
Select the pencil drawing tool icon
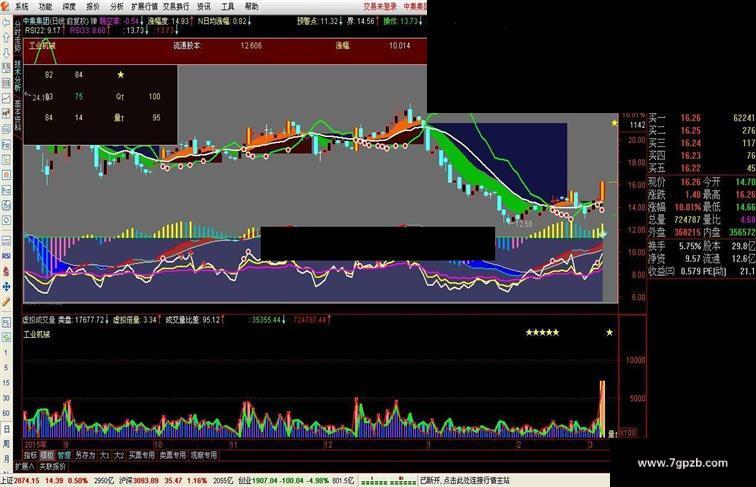coord(6,302)
